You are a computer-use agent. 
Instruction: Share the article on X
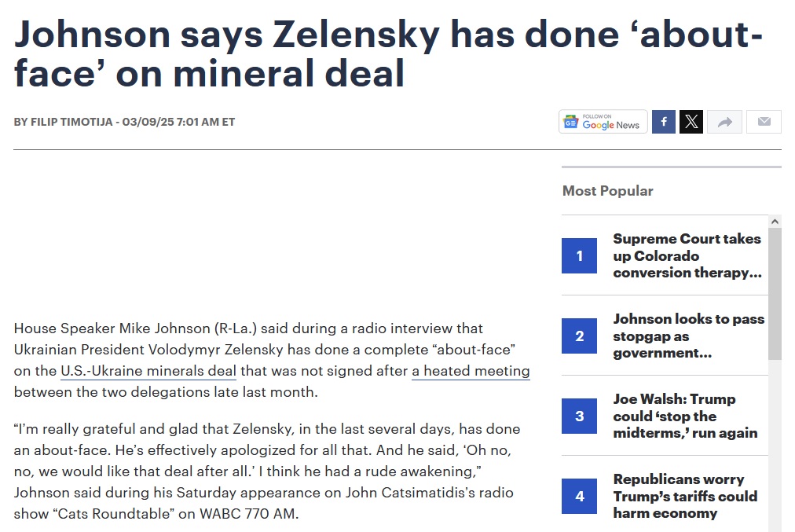tap(691, 122)
